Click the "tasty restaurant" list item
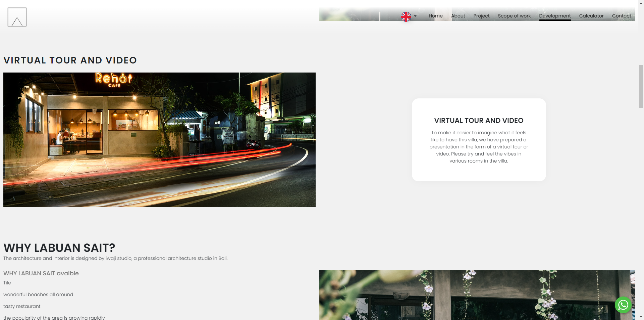 [22, 306]
